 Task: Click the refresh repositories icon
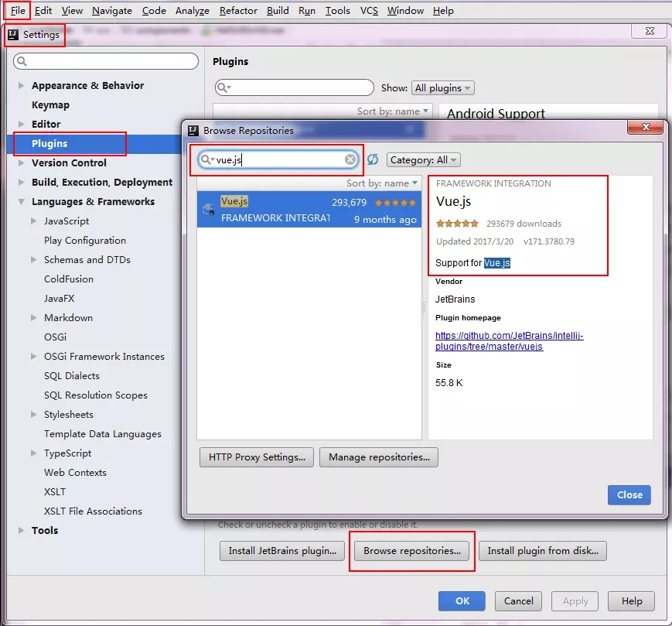click(373, 159)
